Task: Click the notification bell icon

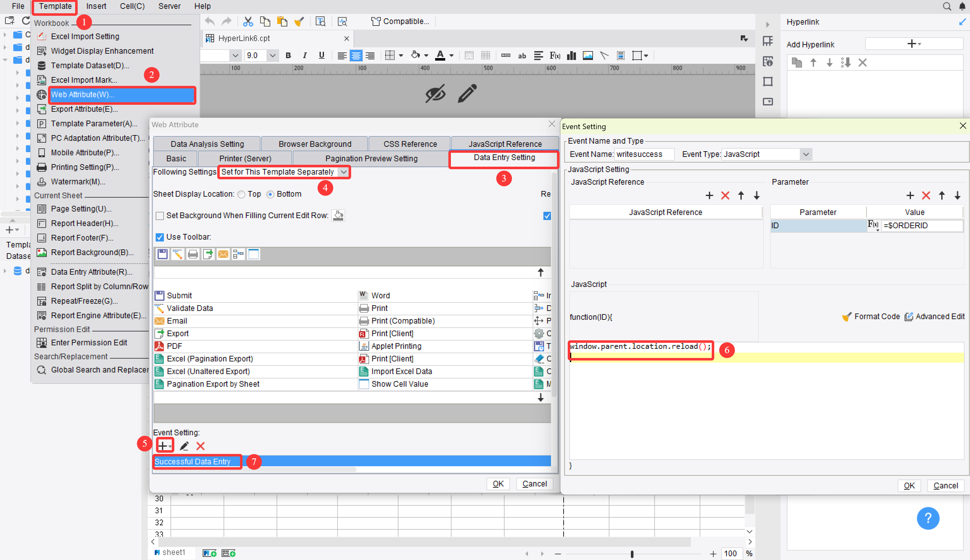Action: (x=962, y=6)
